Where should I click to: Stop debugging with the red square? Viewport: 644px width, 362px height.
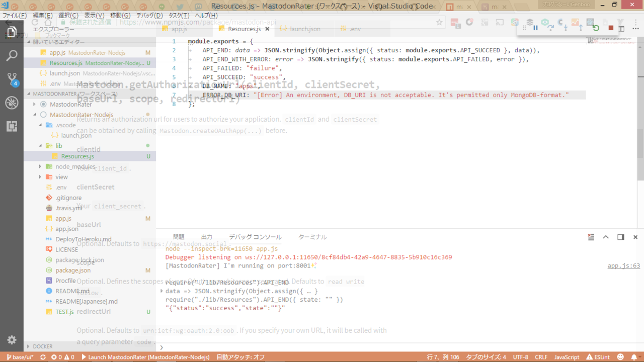[x=611, y=28]
